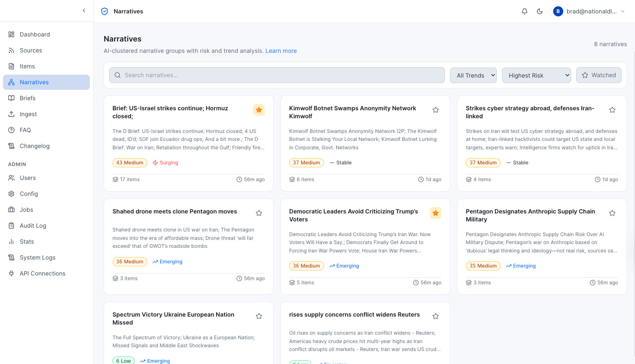
Task: Filter by Watched narratives button
Action: pos(598,75)
